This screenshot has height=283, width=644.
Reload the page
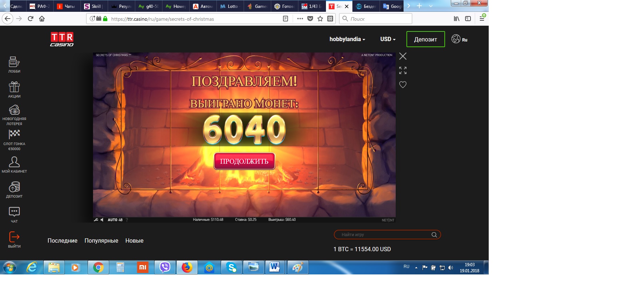click(x=30, y=19)
